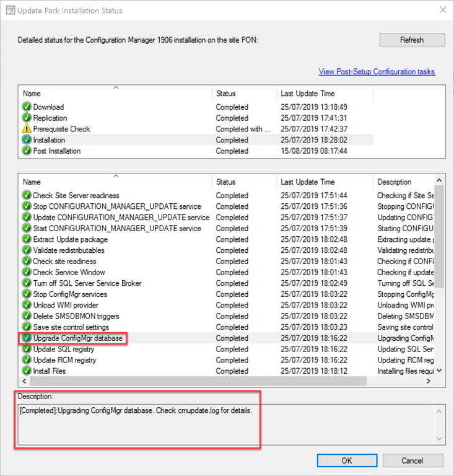Viewport: 454px width, 476px height.
Task: Sort lower list by Last Update Time
Action: (324, 182)
